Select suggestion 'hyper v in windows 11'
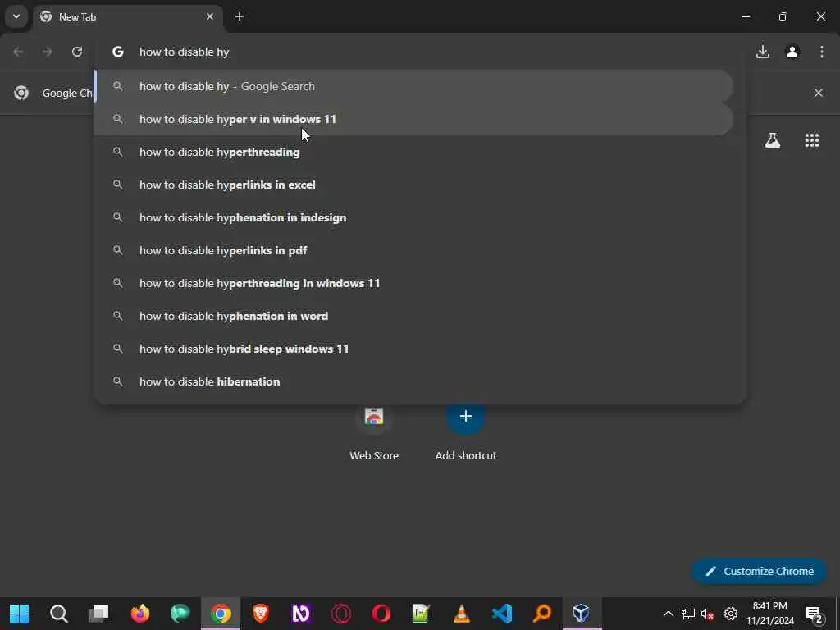840x630 pixels. click(413, 119)
